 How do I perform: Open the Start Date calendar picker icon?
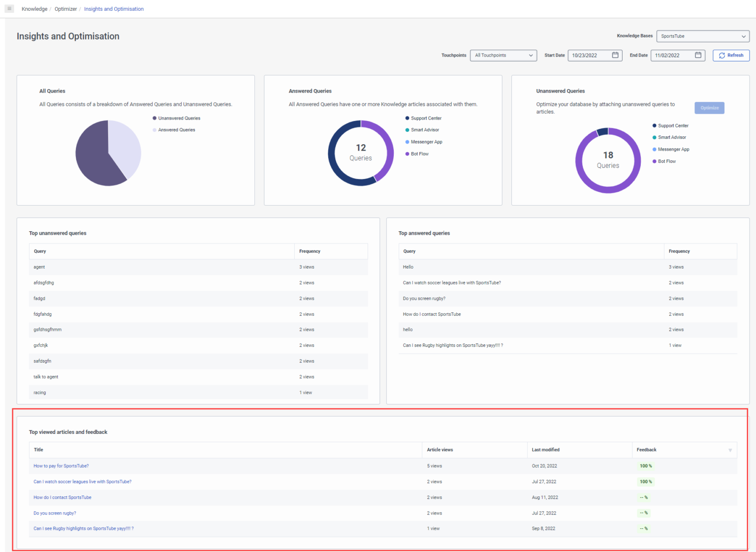[x=615, y=55]
